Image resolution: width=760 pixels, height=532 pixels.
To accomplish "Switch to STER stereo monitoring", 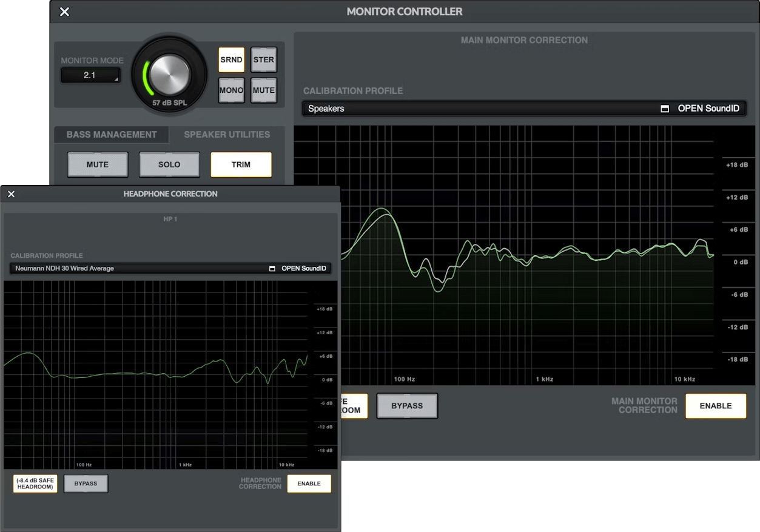I will [x=264, y=59].
